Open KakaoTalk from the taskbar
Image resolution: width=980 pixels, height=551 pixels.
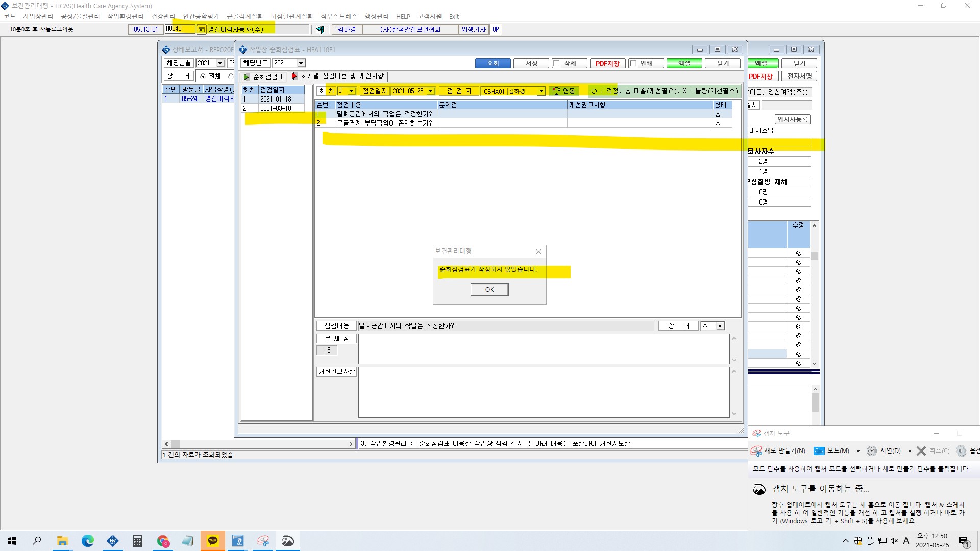pyautogui.click(x=213, y=541)
